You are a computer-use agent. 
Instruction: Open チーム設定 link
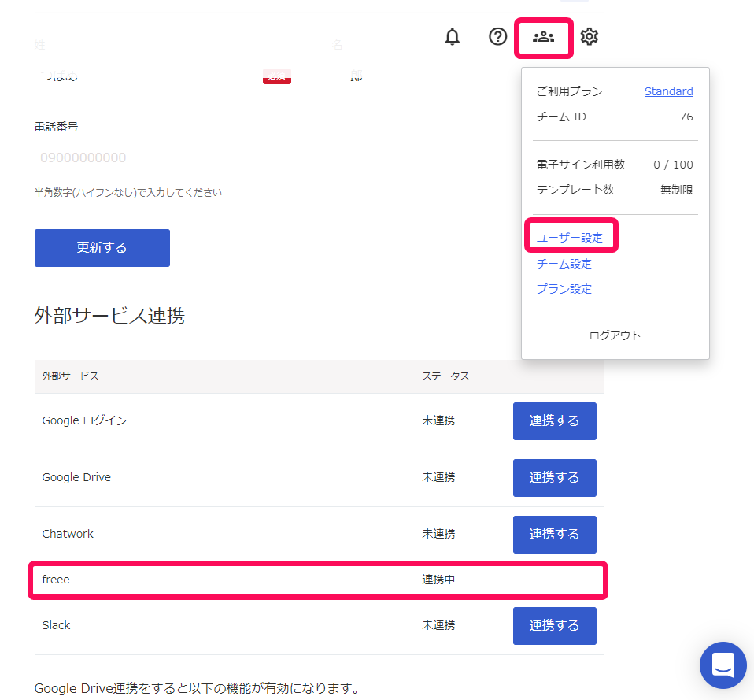564,264
